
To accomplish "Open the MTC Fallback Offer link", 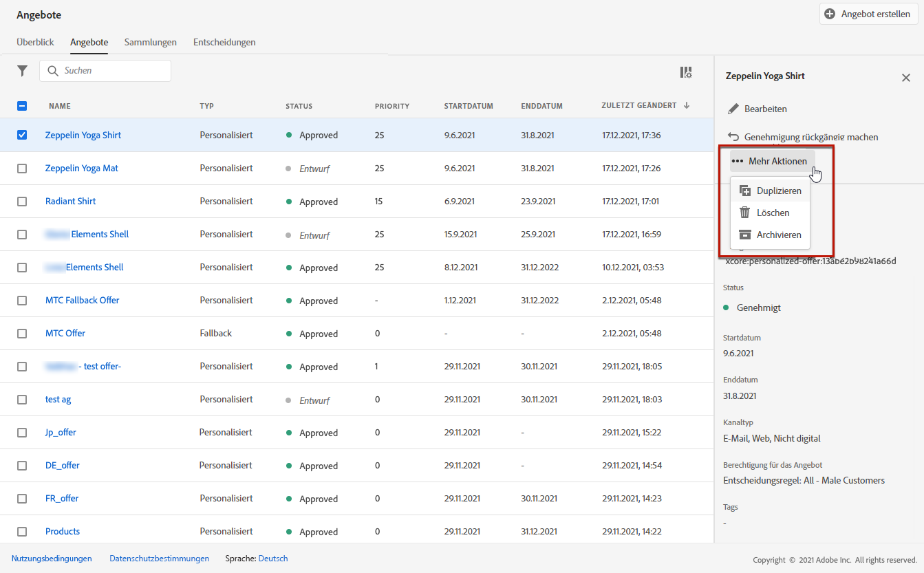I will coord(82,300).
